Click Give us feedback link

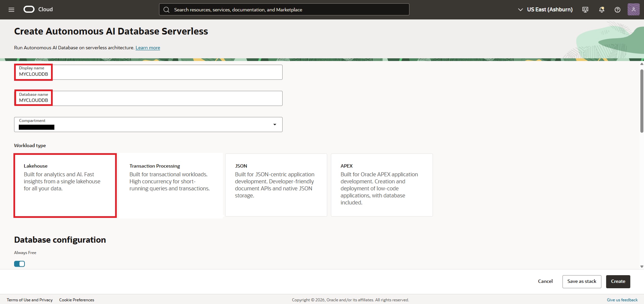coord(622,300)
